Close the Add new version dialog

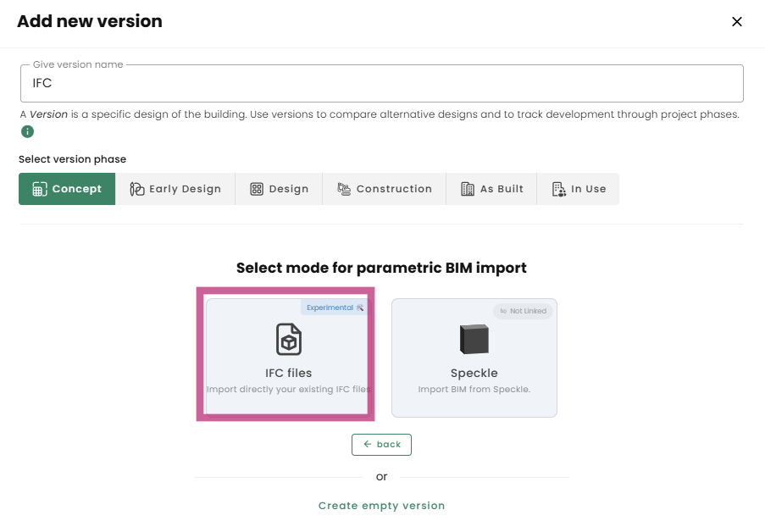737,21
